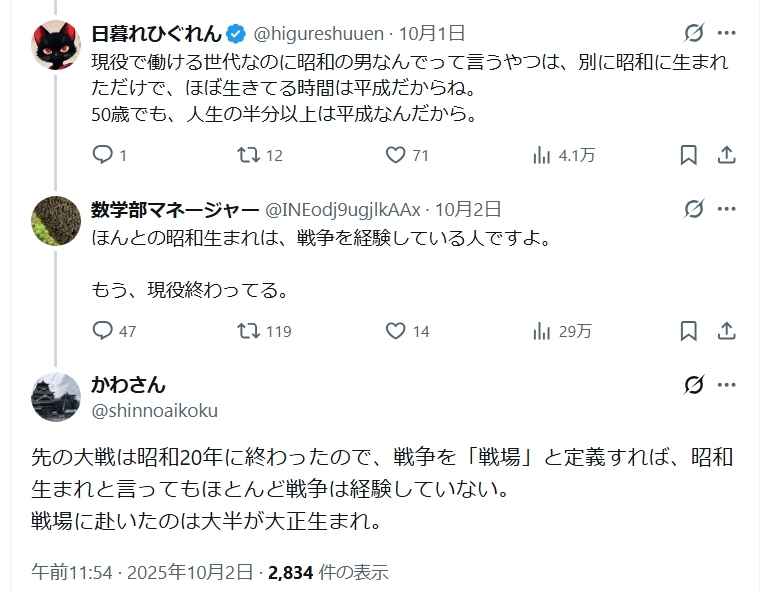Open more options on かわさん's post
The width and height of the screenshot is (776, 592).
tap(729, 385)
